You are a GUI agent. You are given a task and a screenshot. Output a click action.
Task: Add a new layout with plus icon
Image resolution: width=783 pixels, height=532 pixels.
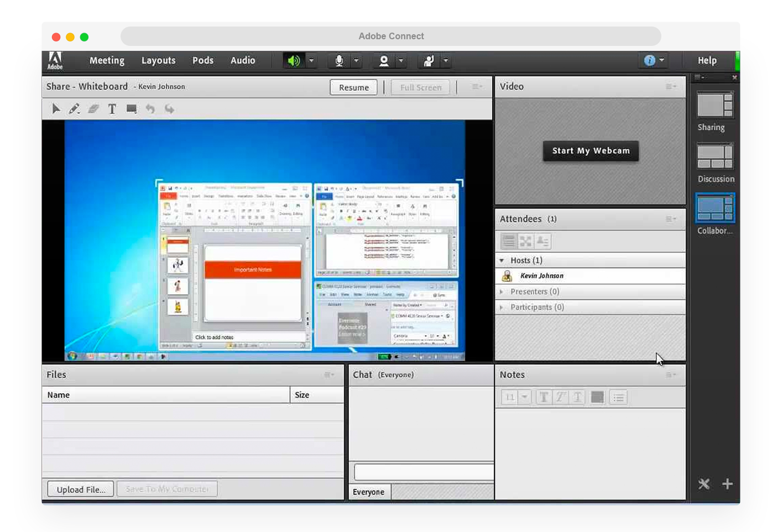pyautogui.click(x=727, y=484)
